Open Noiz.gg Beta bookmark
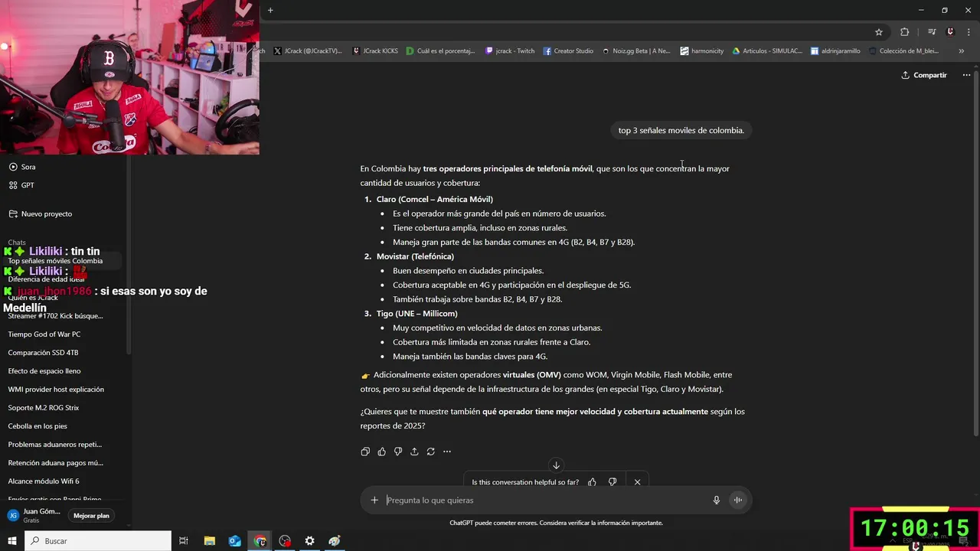Image resolution: width=980 pixels, height=551 pixels. coord(636,51)
